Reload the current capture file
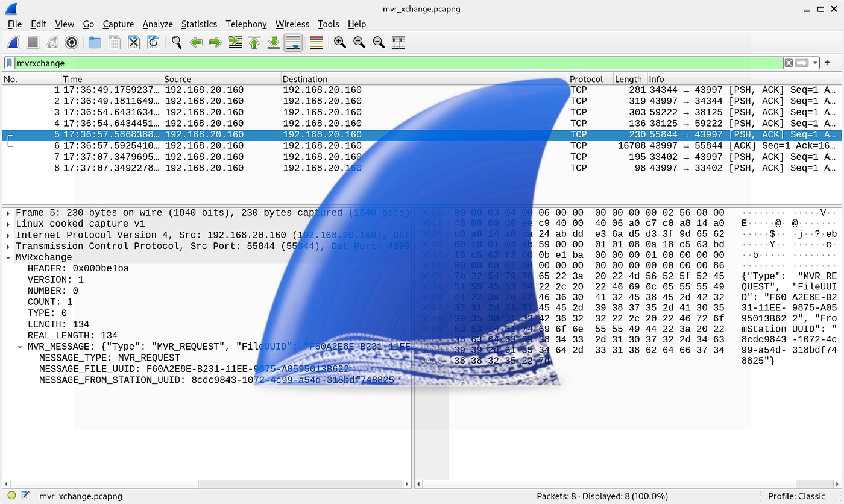This screenshot has width=844, height=504. coord(153,42)
